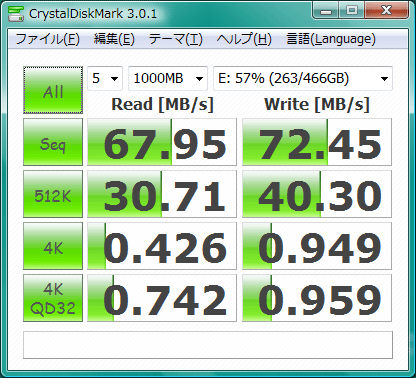This screenshot has height=378, width=416.
Task: Maximize the CrystalDiskMark window
Action: pyautogui.click(x=352, y=10)
